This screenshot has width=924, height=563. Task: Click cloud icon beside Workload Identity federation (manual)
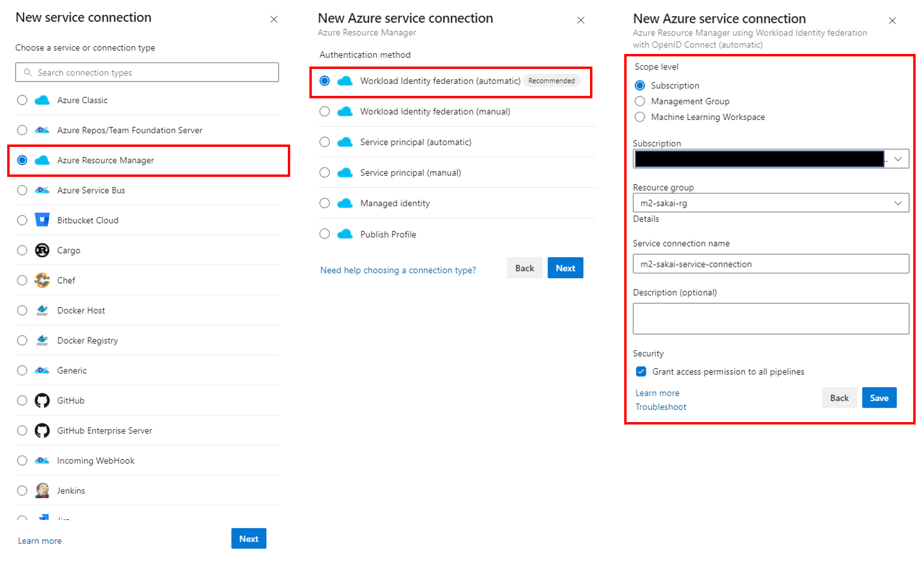(345, 112)
